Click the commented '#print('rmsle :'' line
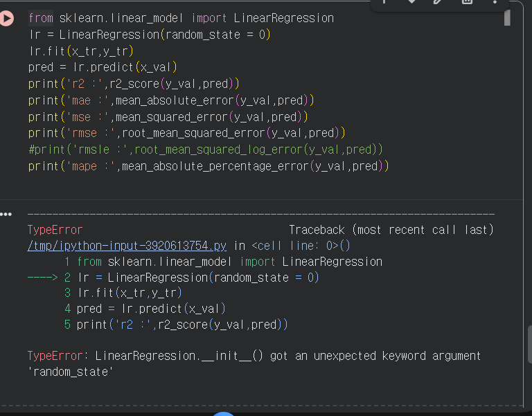Screen dimensions: 532x416 [206, 150]
